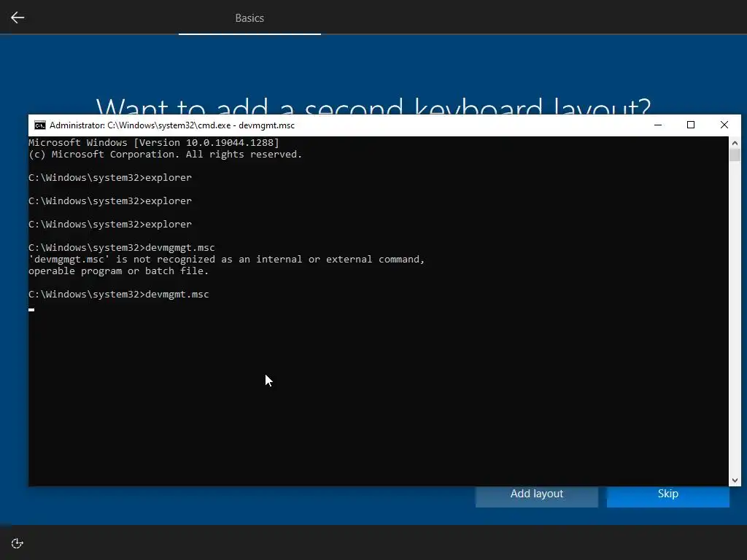Select the Basics tab
The width and height of the screenshot is (747, 560).
pos(249,17)
